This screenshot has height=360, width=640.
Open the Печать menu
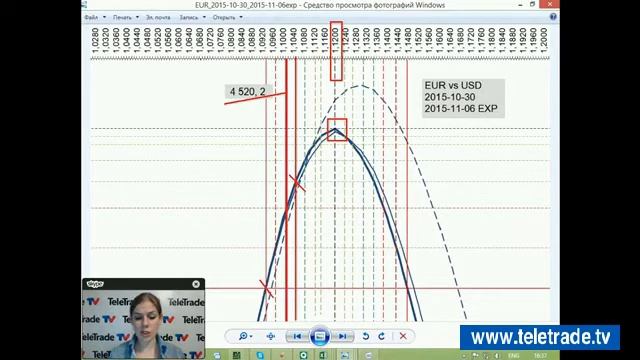click(x=122, y=18)
